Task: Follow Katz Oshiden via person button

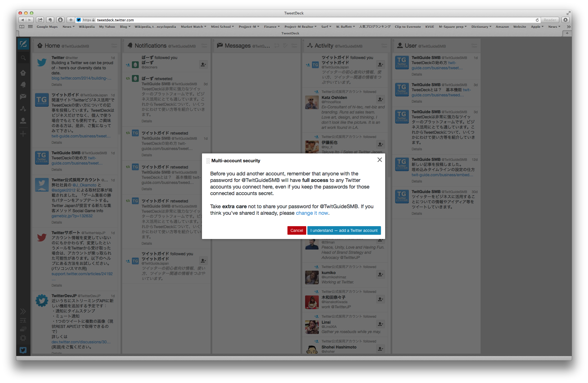Action: tap(380, 99)
